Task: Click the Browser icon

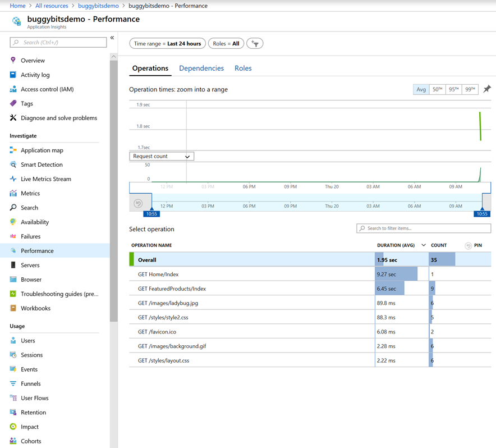Action: [13, 279]
